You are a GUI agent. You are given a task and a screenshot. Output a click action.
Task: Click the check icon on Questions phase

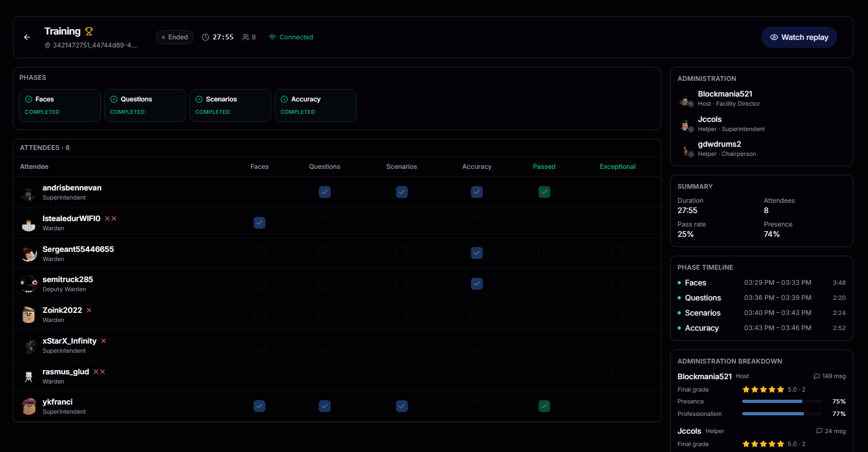tap(114, 99)
